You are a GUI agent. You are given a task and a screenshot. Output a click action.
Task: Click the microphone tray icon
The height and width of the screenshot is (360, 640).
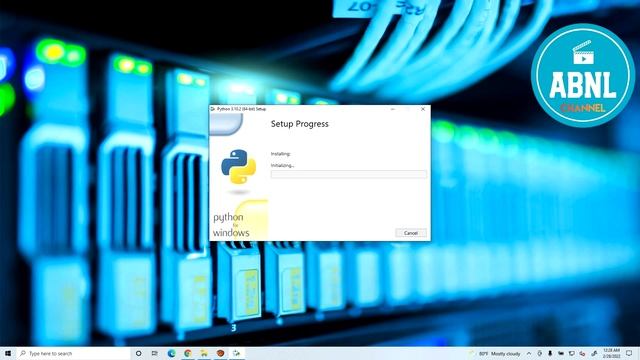tap(550, 353)
